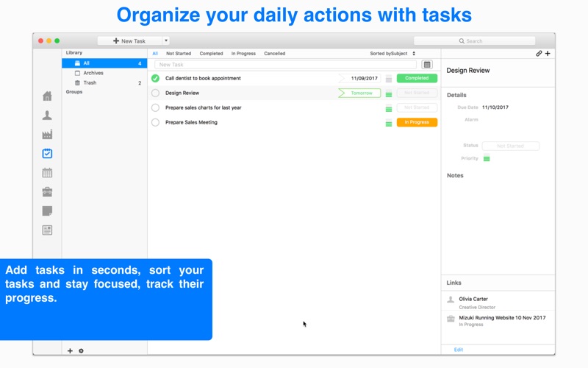Check the Prepare sales charts task circle
The height and width of the screenshot is (368, 588).
[x=155, y=107]
